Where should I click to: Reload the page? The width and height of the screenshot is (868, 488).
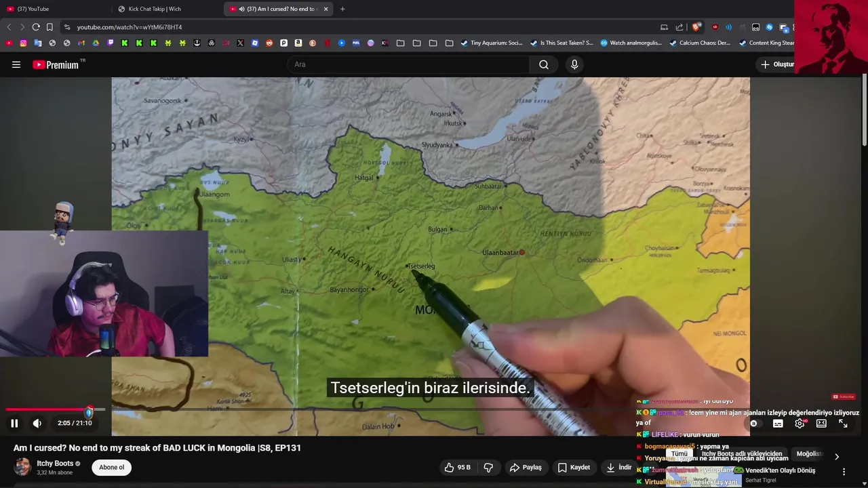pyautogui.click(x=36, y=27)
